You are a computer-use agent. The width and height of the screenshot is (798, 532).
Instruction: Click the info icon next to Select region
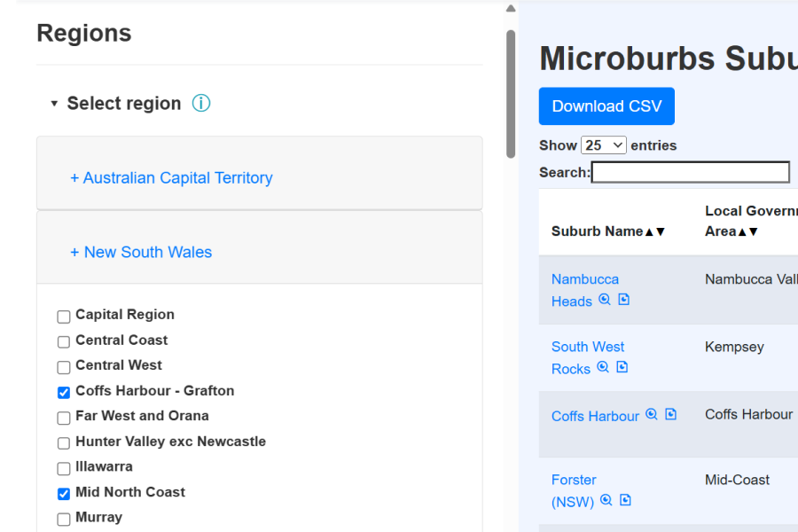(x=201, y=104)
